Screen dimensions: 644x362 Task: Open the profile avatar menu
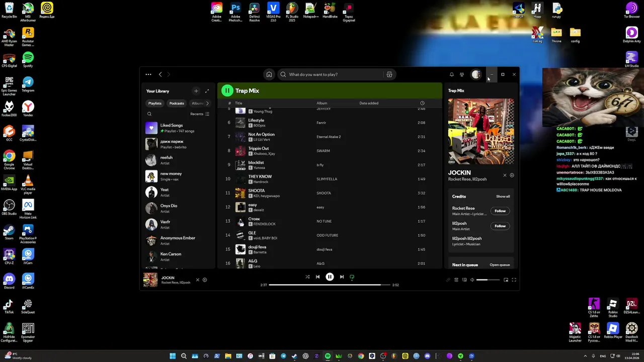476,74
